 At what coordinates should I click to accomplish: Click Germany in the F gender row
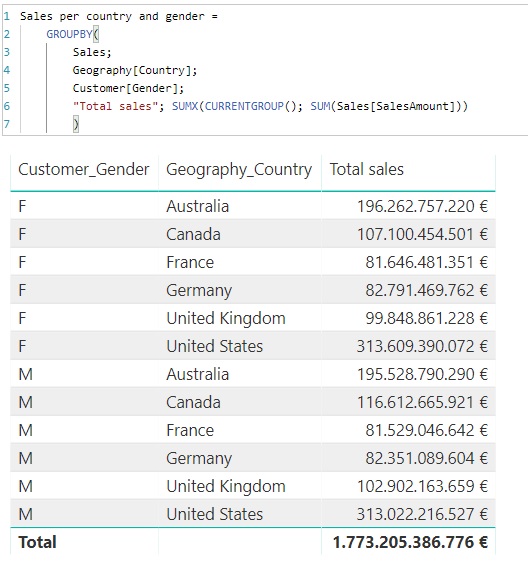[x=199, y=291]
